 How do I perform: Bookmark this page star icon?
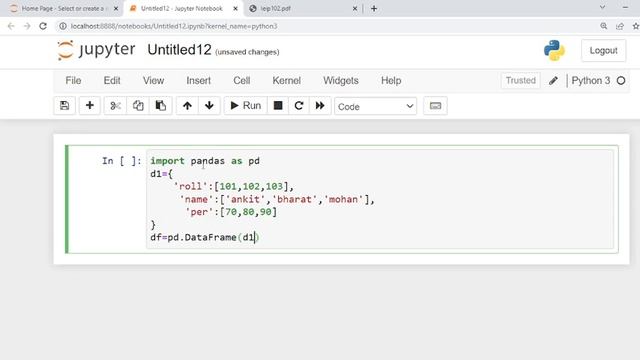pos(636,26)
